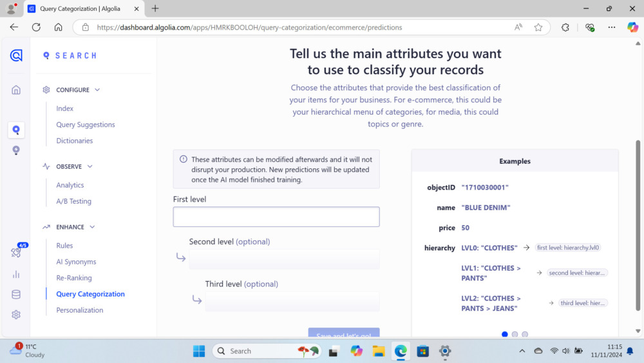Open the Settings gear icon in left rail
The height and width of the screenshot is (363, 644).
[16, 315]
